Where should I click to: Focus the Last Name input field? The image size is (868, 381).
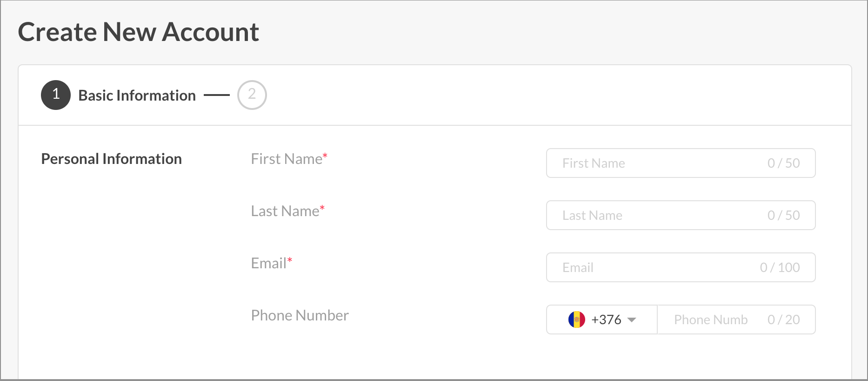click(681, 215)
